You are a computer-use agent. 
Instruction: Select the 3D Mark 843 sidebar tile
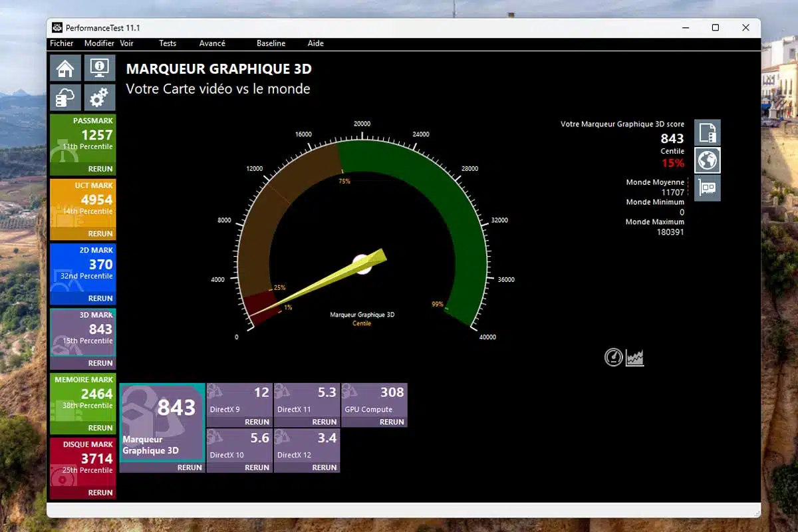82,333
